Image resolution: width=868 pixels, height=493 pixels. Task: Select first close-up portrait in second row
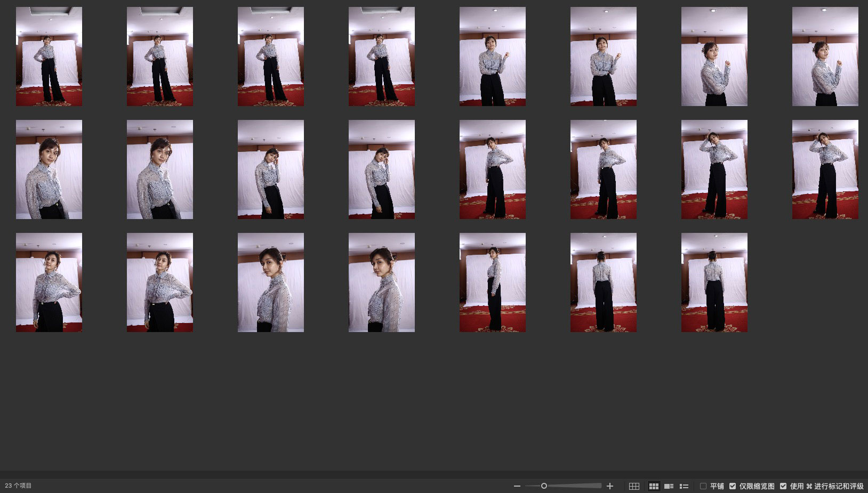49,169
